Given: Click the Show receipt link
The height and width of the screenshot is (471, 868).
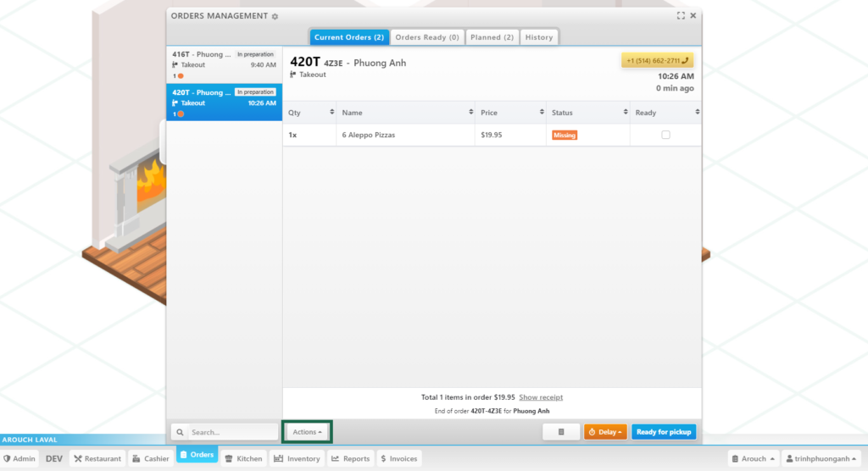Looking at the screenshot, I should tap(541, 397).
